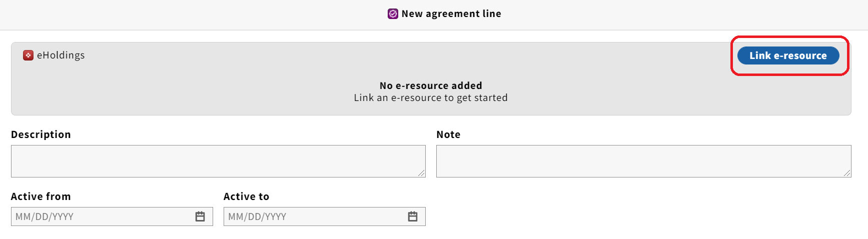Click into the Active to date field
The width and height of the screenshot is (868, 239).
tap(315, 216)
